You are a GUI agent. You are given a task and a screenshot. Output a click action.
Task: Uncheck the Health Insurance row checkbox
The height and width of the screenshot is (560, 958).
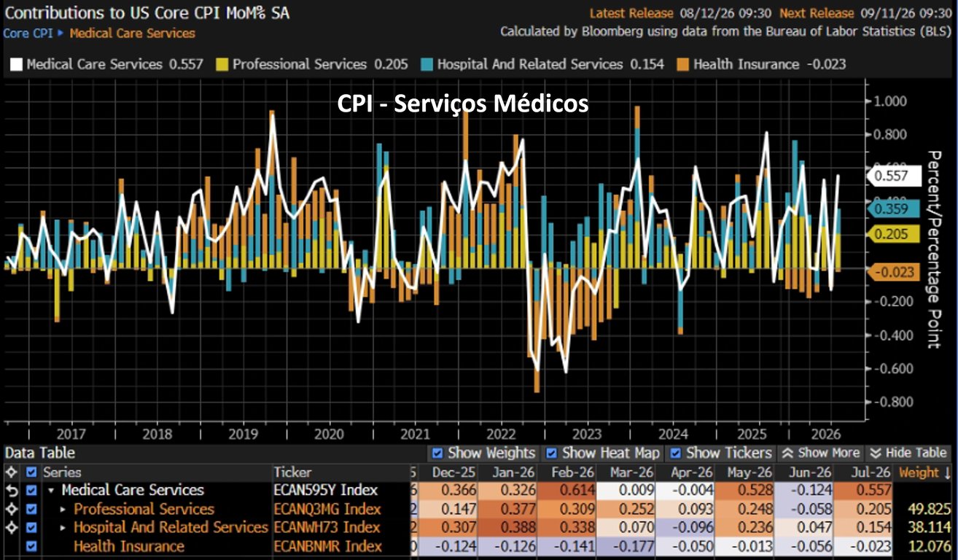[31, 546]
